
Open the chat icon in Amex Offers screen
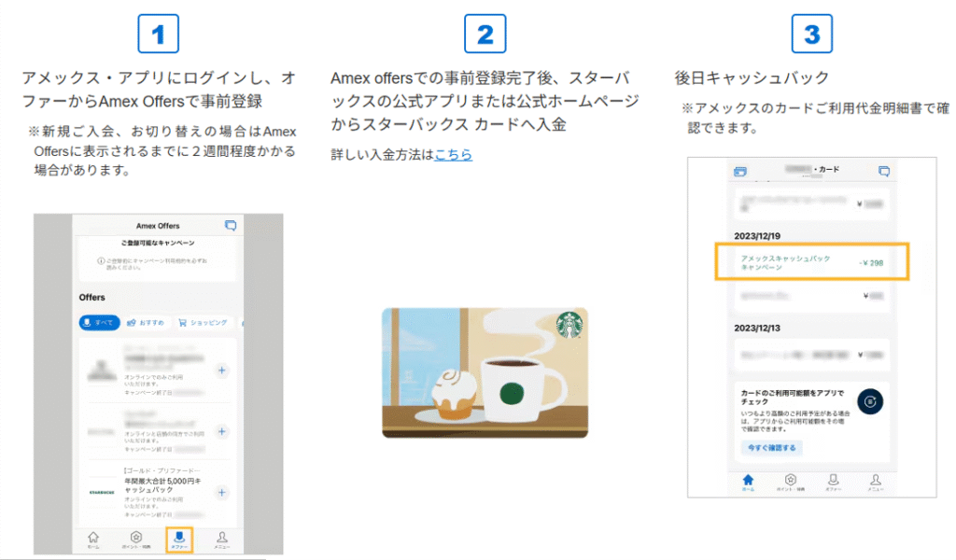[231, 226]
